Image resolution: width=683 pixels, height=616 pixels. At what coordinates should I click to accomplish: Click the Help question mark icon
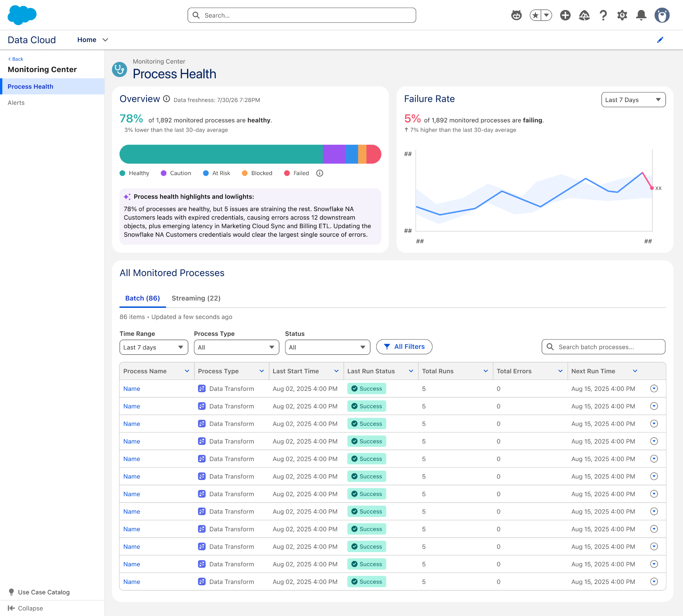pos(603,15)
